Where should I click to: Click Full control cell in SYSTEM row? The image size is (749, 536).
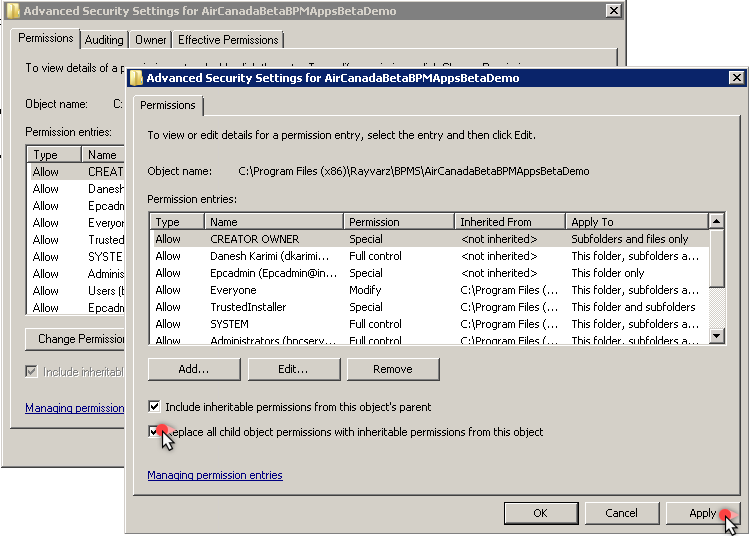coord(375,324)
